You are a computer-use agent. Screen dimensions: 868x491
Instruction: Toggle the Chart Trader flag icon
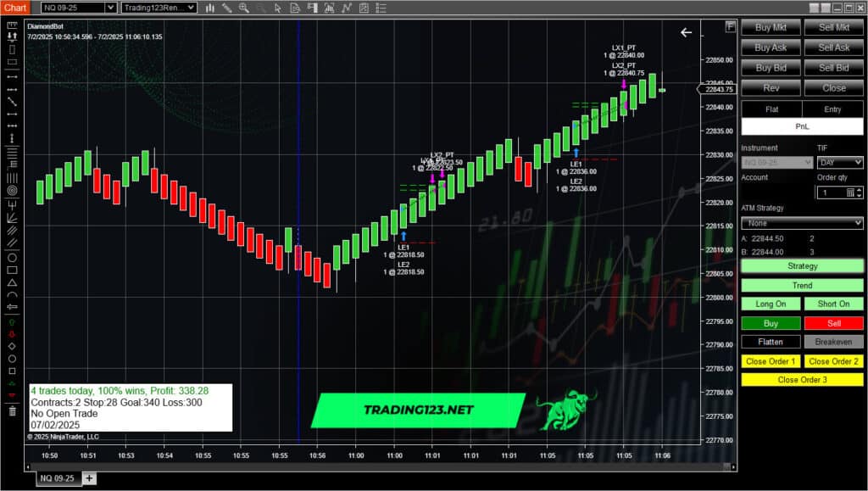click(312, 8)
